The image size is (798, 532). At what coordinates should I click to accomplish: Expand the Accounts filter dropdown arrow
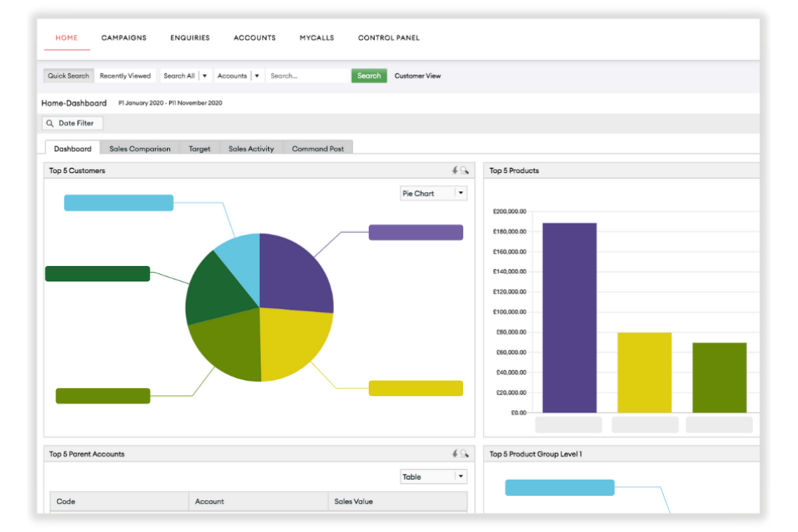(x=256, y=76)
